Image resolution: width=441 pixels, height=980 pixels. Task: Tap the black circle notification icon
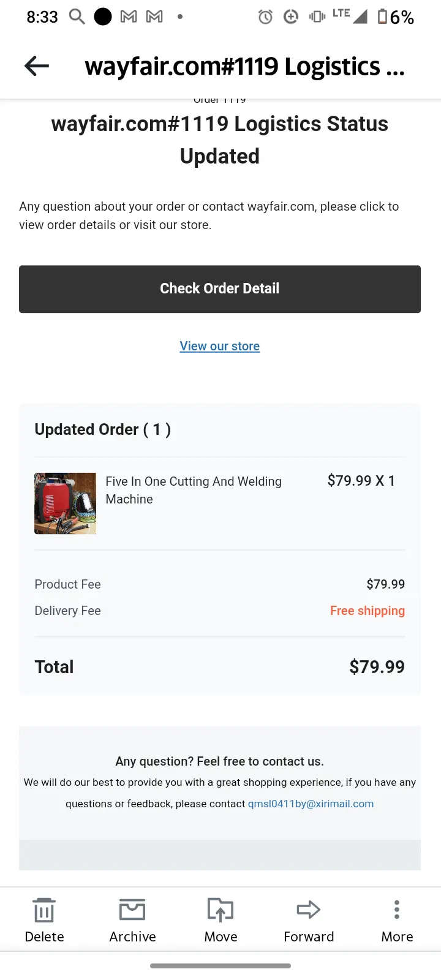pos(103,17)
